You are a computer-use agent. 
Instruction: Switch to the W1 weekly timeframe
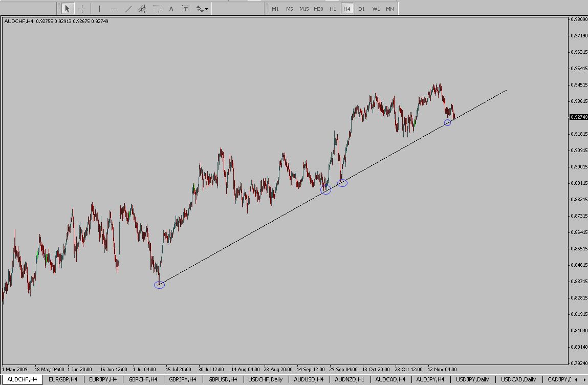tap(376, 9)
